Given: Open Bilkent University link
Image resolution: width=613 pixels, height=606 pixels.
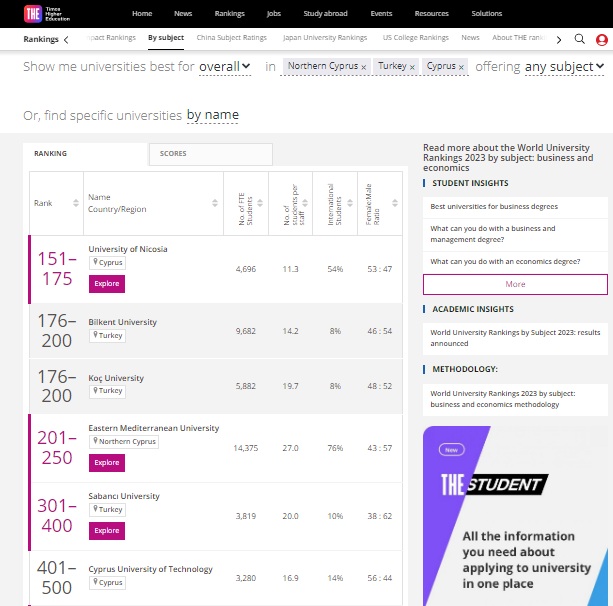Looking at the screenshot, I should coord(123,322).
